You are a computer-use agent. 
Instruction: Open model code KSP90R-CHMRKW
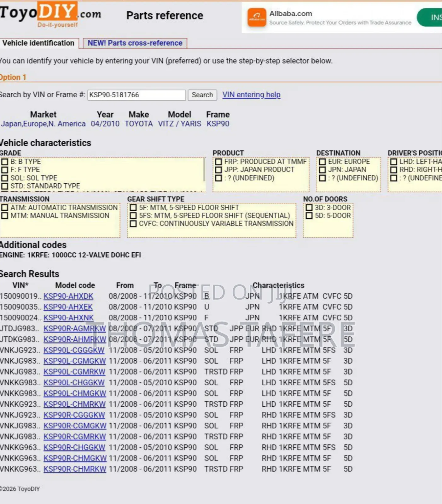[75, 469]
